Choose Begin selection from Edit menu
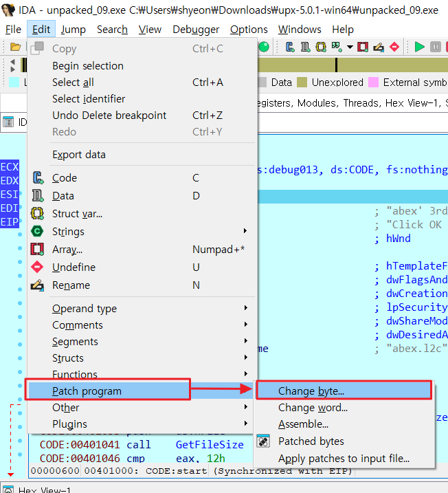Viewport: 448px width, 493px height. tap(142, 66)
